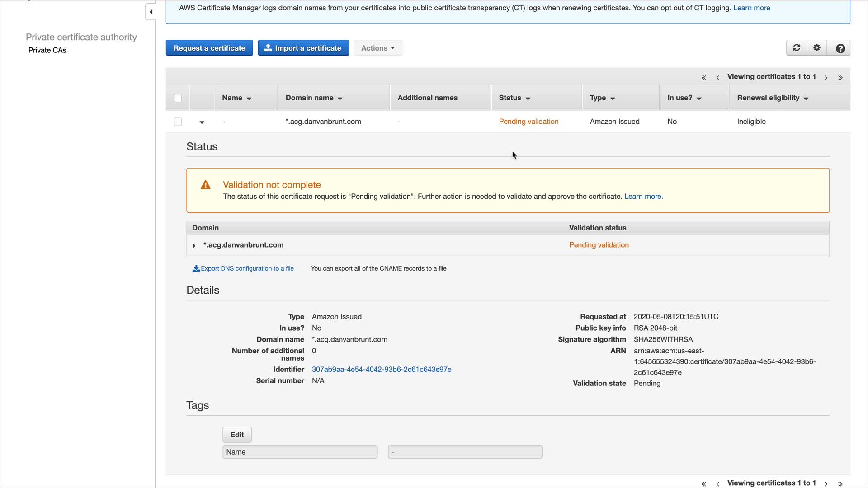Screen dimensions: 868x488
Task: Go to last page in top pagination
Action: click(840, 78)
